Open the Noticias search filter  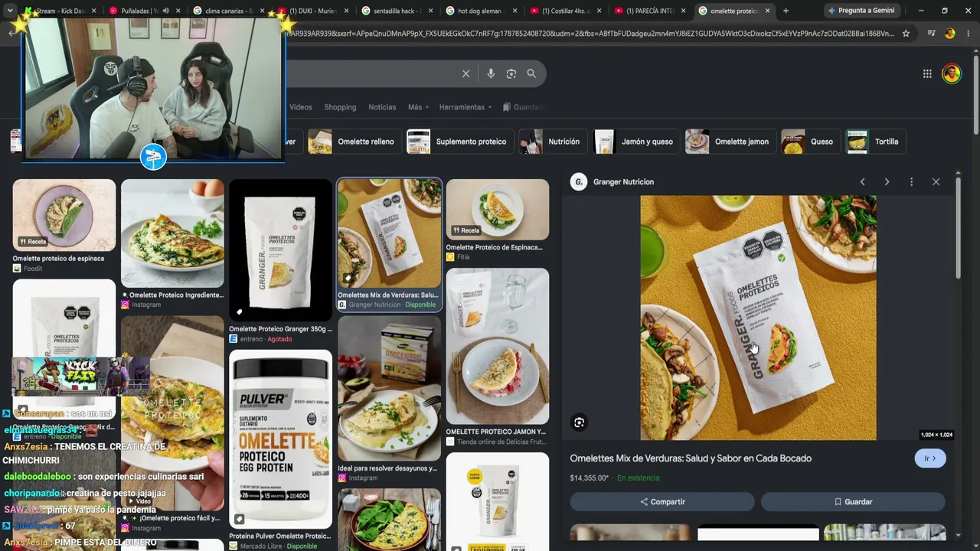tap(382, 107)
